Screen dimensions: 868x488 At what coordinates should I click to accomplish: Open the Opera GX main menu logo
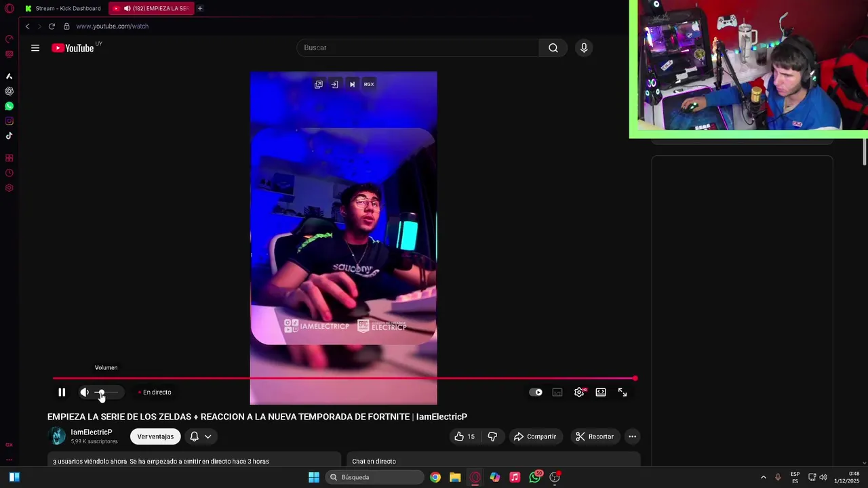(9, 8)
